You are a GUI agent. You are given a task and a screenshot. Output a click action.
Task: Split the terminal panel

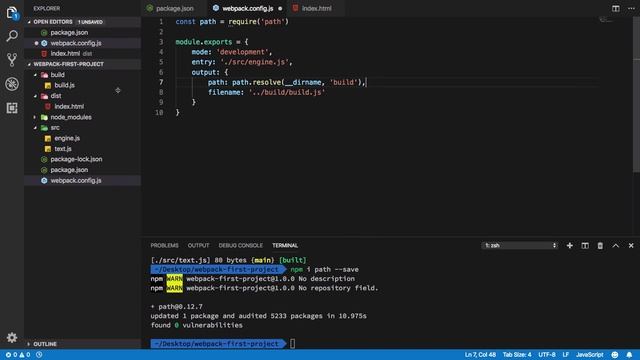585,245
